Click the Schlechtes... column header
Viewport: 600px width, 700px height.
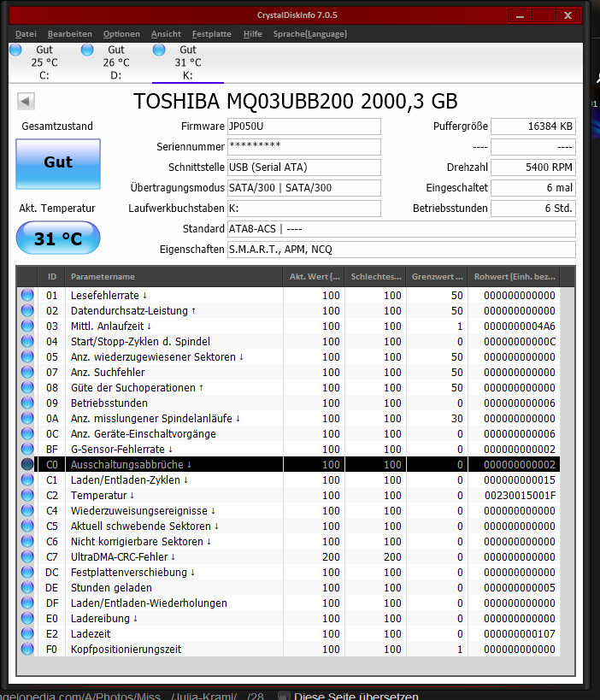375,277
